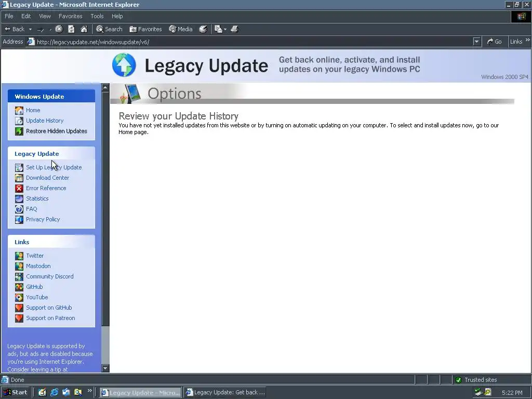Open the Privacy Policy link
This screenshot has width=532, height=399.
coord(43,219)
